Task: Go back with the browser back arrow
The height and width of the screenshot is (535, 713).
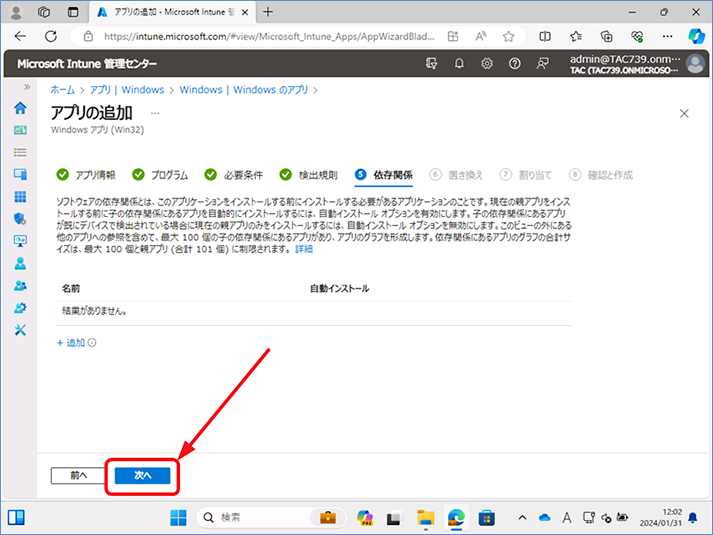Action: click(x=20, y=36)
